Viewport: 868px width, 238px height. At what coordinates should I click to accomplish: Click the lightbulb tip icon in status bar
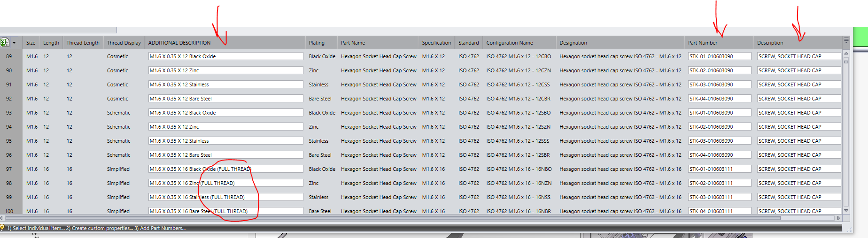click(2, 228)
